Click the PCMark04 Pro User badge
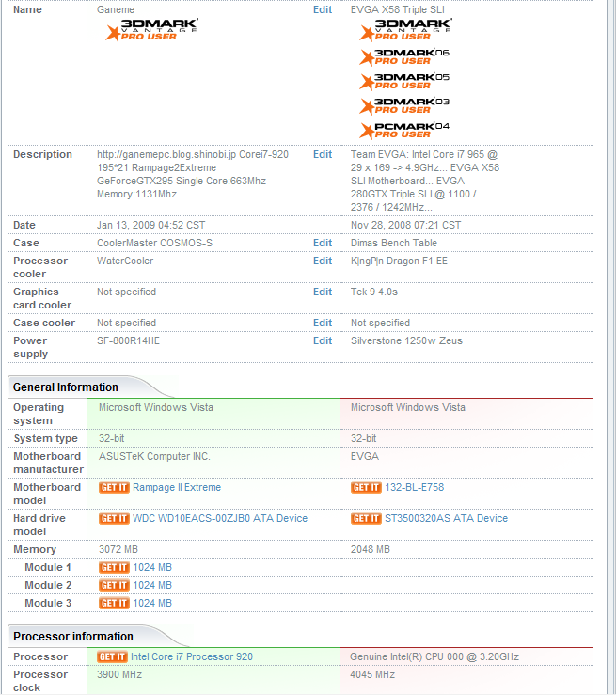 [x=404, y=131]
